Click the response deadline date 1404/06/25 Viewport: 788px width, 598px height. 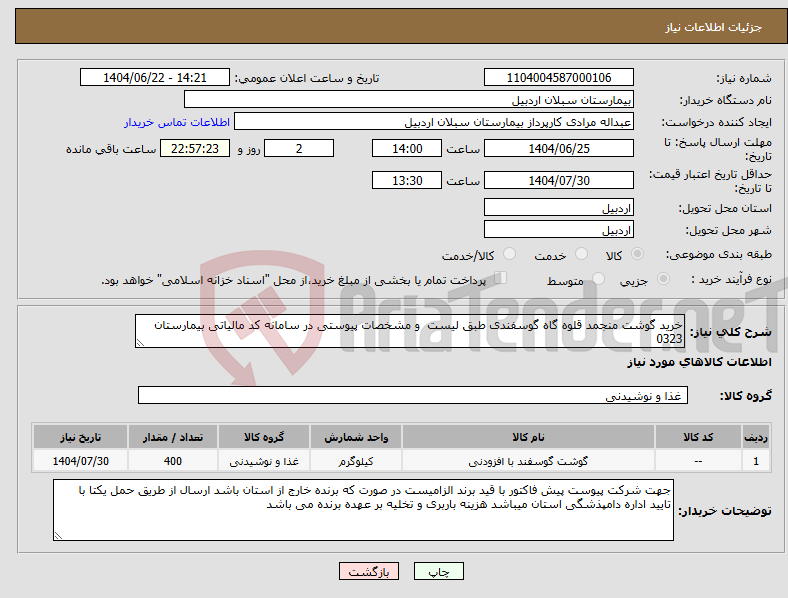coord(558,148)
